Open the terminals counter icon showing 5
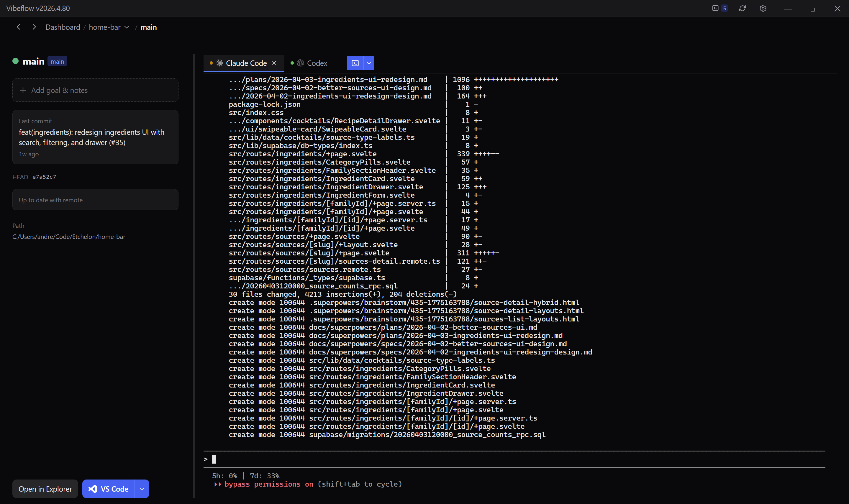Screen dimensions: 849x504 click(719, 8)
